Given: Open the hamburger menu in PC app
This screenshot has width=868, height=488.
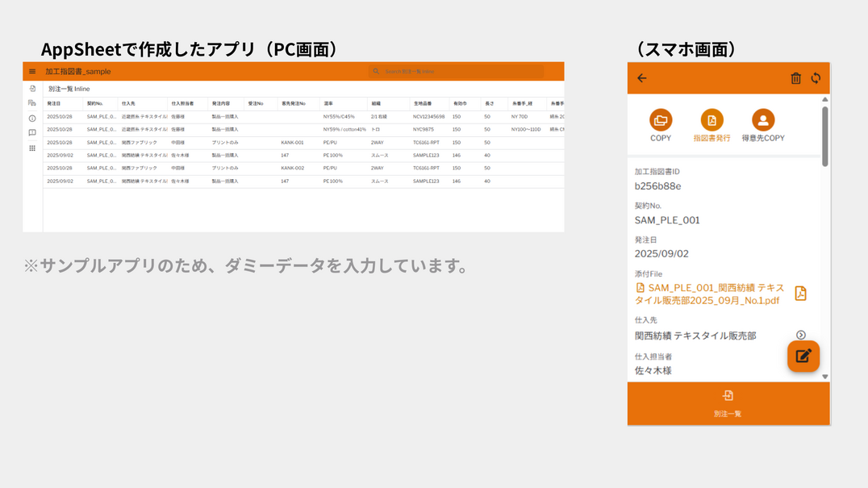Looking at the screenshot, I should click(x=32, y=72).
